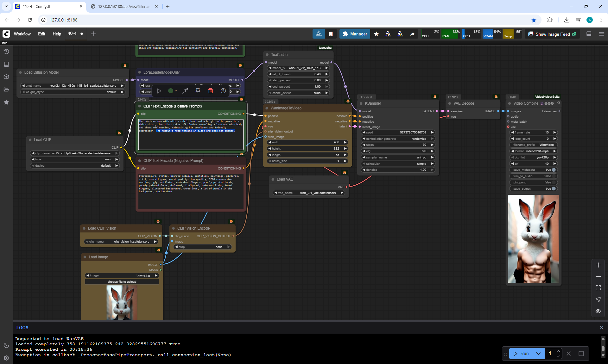Open the Run button dropdown arrow
Image resolution: width=608 pixels, height=364 pixels.
coord(538,354)
